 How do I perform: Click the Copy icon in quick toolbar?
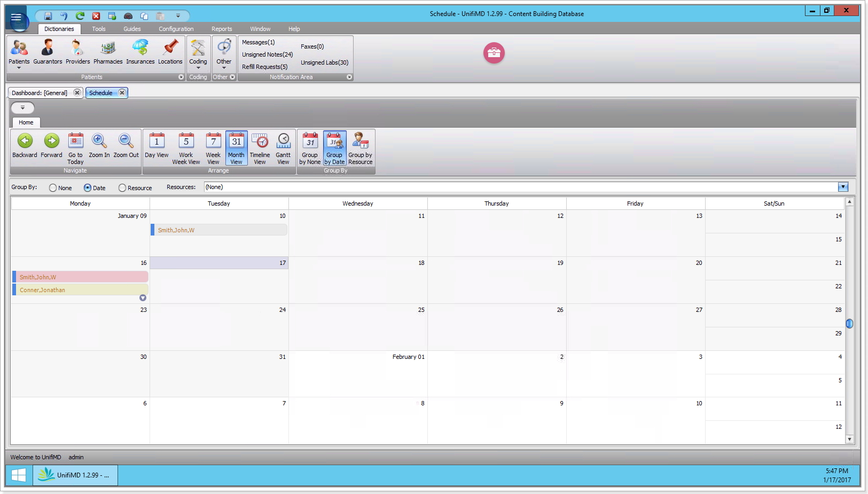[x=144, y=16]
